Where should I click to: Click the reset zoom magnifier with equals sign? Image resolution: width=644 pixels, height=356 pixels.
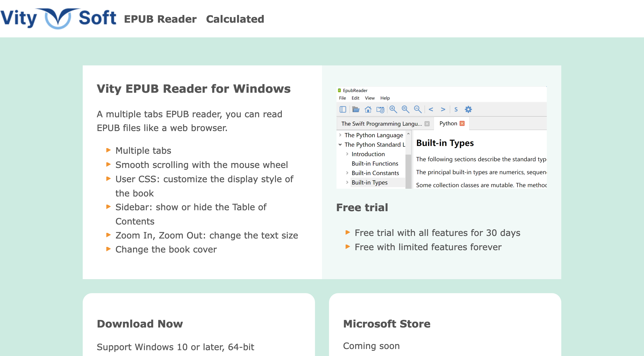tap(405, 109)
